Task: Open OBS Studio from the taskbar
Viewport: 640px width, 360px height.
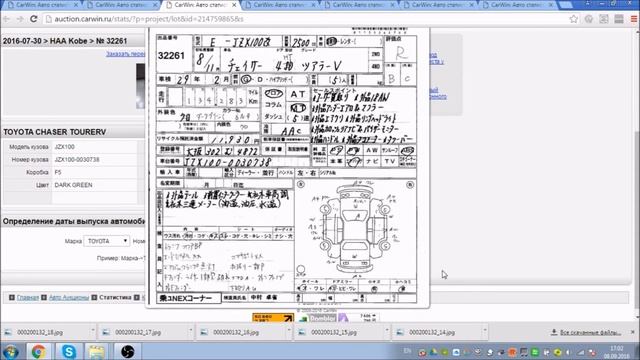Action: pyautogui.click(x=127, y=351)
